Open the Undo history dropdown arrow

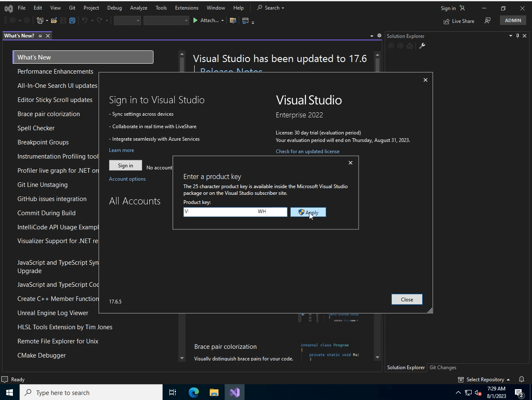(x=92, y=20)
